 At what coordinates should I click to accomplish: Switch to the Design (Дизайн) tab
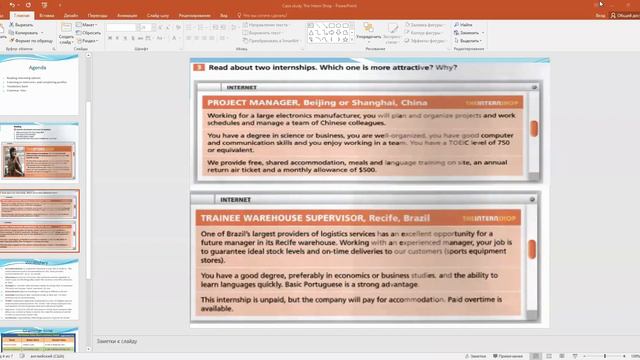coord(71,16)
